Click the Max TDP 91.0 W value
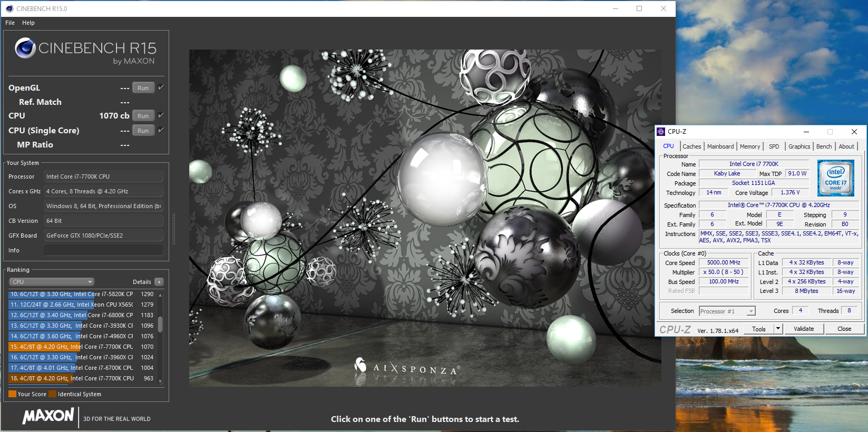The height and width of the screenshot is (432, 868). [797, 173]
